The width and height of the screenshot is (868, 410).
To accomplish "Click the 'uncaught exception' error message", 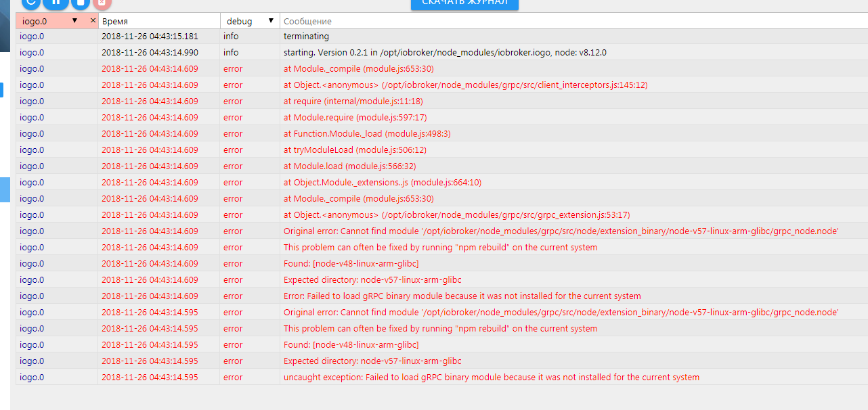I will [x=491, y=378].
